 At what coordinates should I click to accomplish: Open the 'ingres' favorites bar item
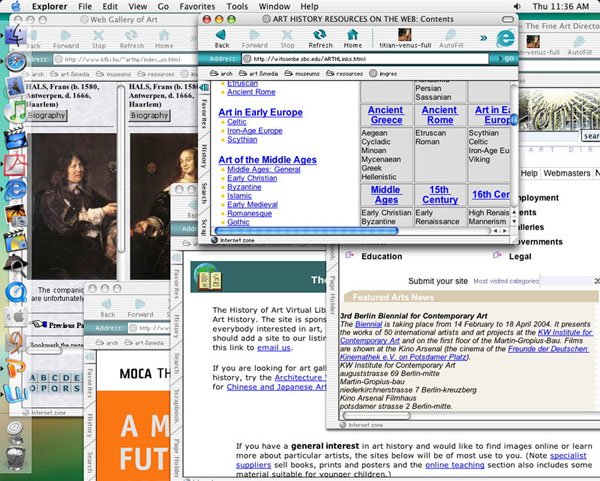(383, 73)
